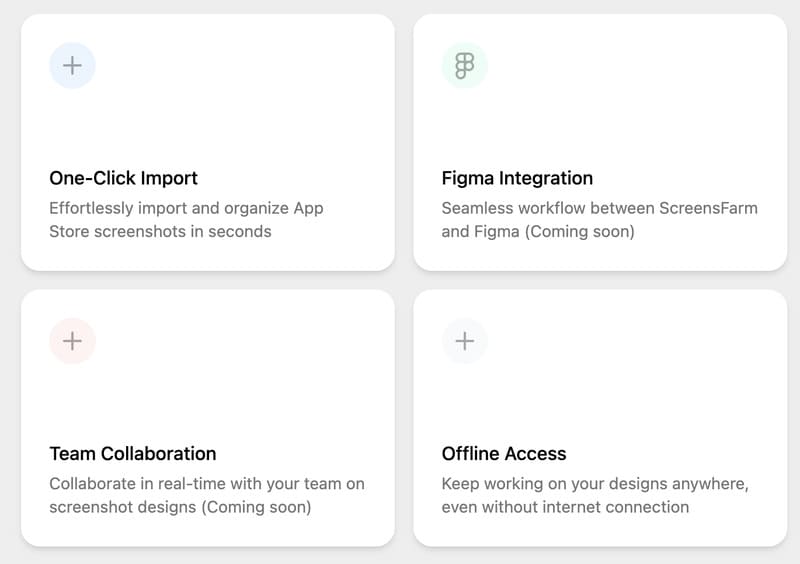Viewport: 800px width, 564px height.
Task: Click 'and Figma (Coming soon)' text line
Action: coord(538,231)
